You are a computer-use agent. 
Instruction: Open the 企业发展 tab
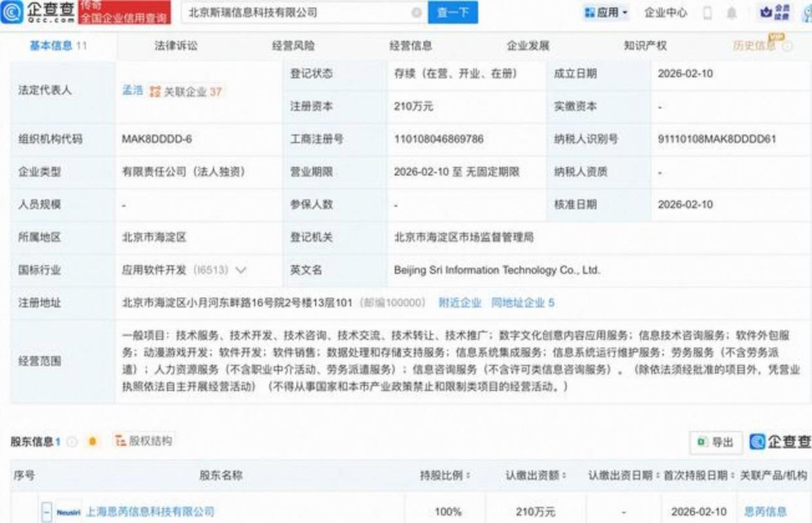[528, 46]
